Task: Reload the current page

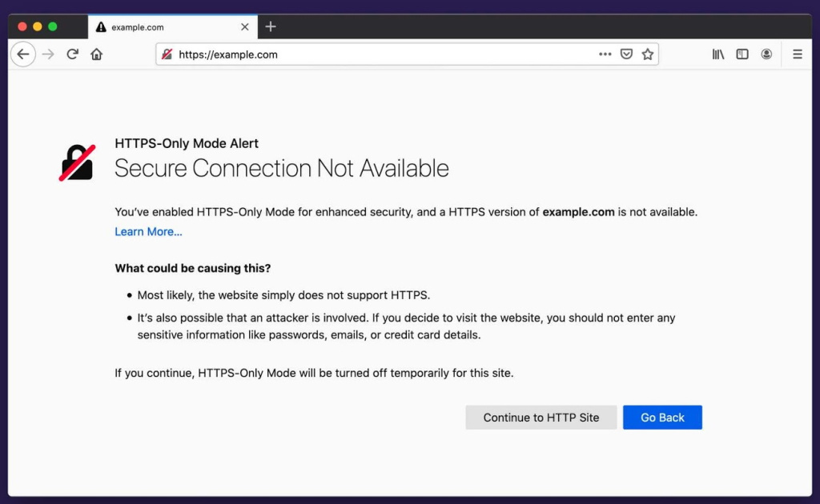Action: tap(72, 54)
